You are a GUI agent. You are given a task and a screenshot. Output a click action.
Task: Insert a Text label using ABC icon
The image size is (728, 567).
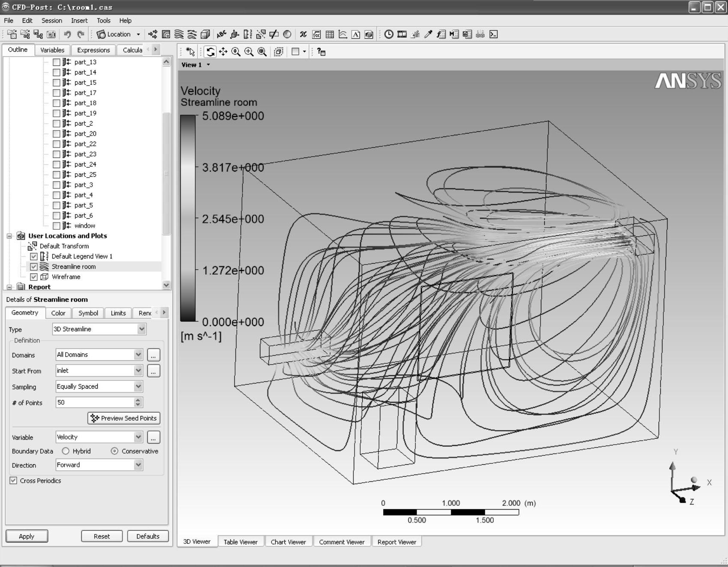(x=221, y=34)
